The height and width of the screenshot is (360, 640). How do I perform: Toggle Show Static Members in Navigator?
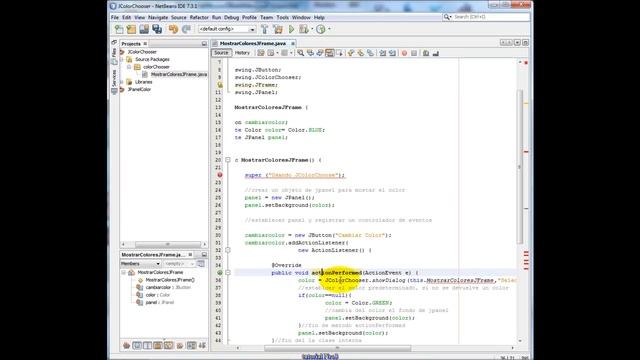point(148,346)
